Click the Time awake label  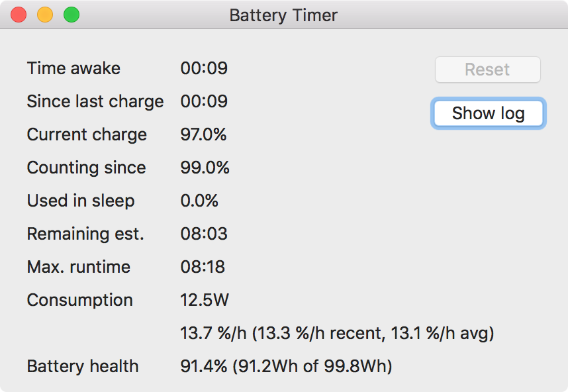pos(73,68)
